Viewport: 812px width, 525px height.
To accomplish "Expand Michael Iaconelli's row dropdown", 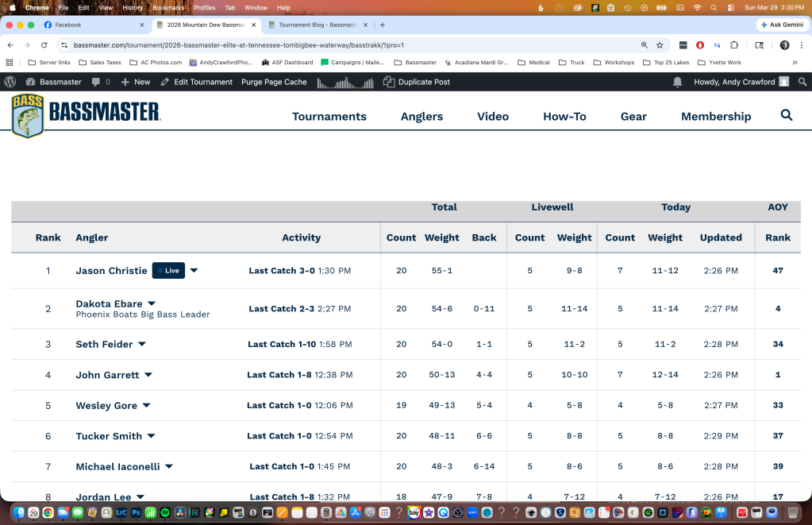I will tap(169, 466).
